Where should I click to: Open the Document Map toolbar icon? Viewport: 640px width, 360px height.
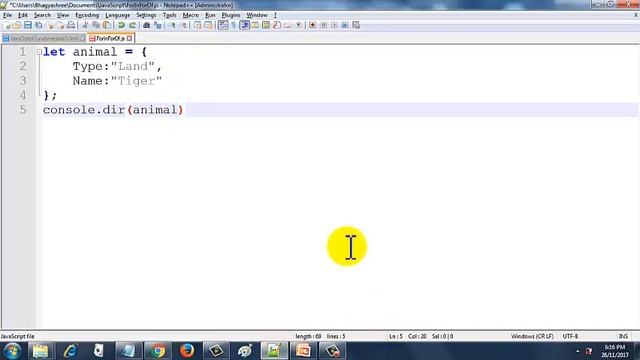pyautogui.click(x=266, y=25)
